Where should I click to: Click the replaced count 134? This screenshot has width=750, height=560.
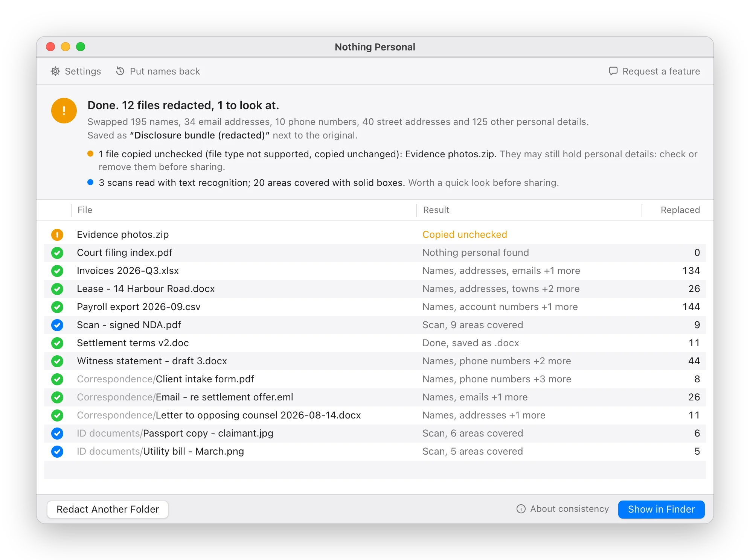point(691,271)
